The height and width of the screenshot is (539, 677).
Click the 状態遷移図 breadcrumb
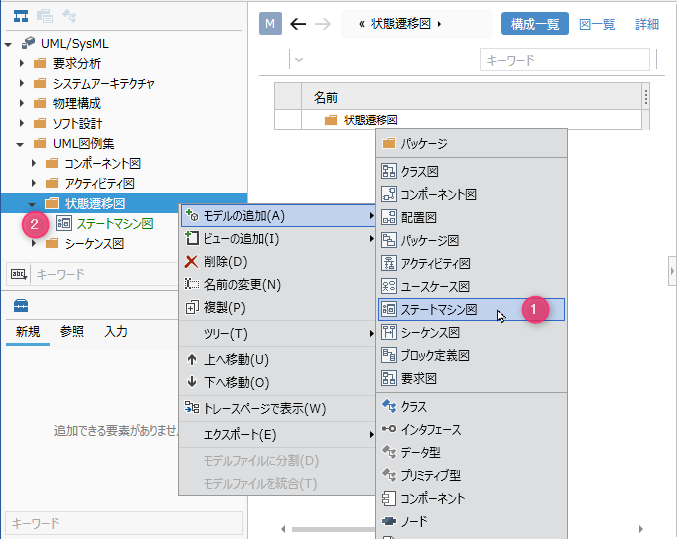(x=401, y=23)
